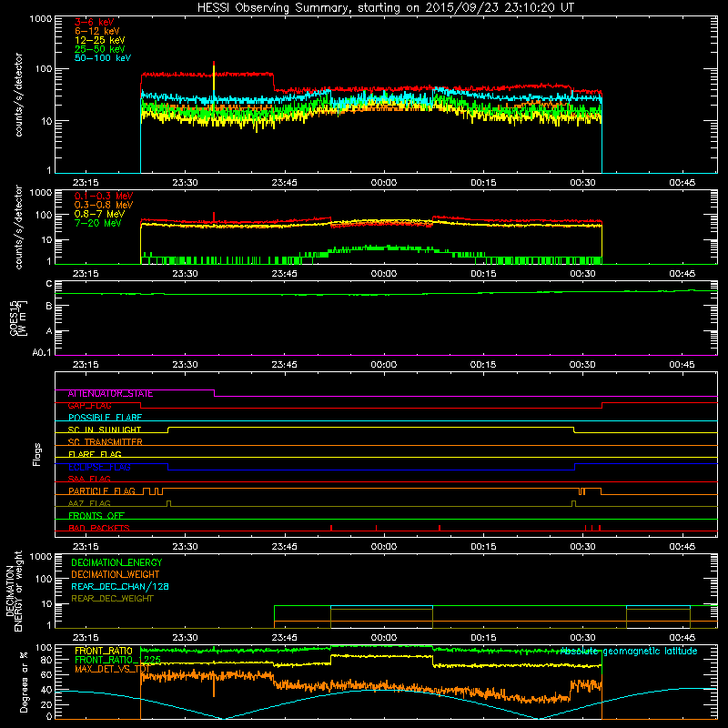Click the DECIMATION_WEIGHT legend label

coord(116,575)
